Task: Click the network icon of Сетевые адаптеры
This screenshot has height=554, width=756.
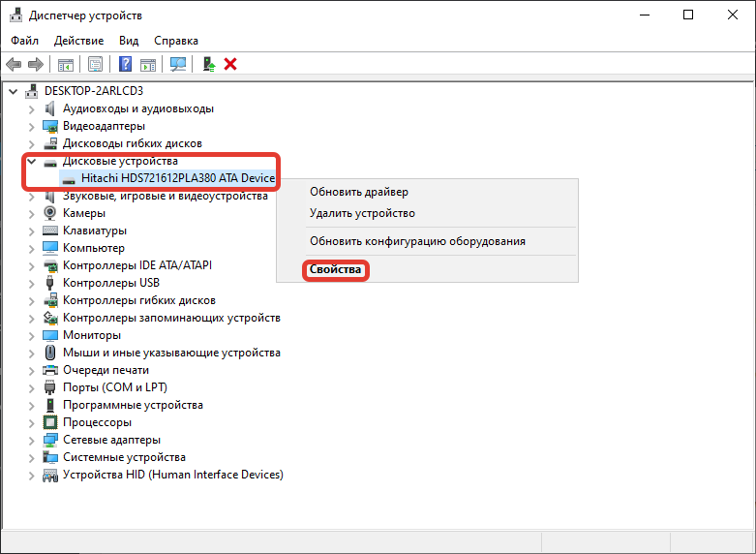Action: [50, 440]
